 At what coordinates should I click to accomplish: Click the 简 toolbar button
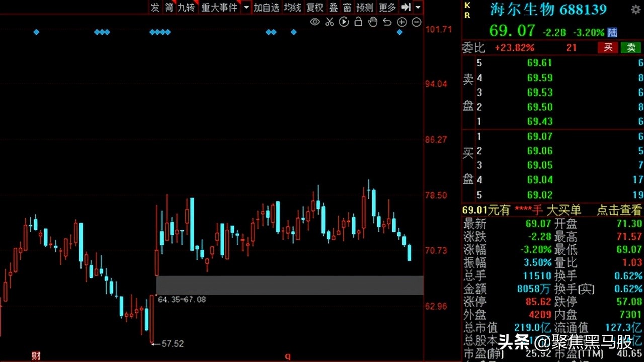[168, 7]
